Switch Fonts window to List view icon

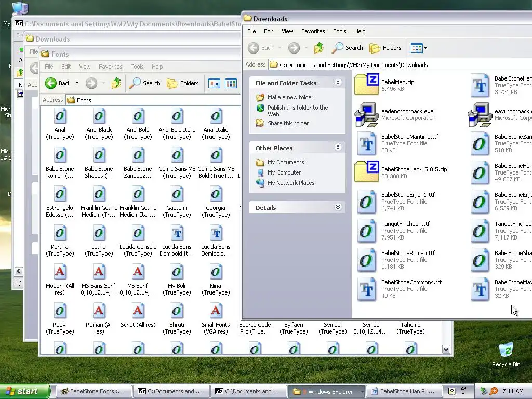coord(231,83)
